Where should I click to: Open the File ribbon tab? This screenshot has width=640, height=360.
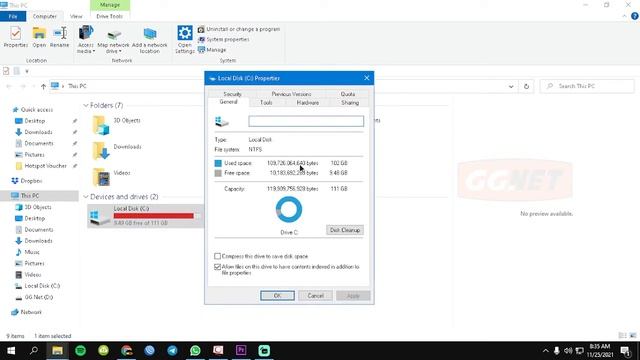pos(13,16)
